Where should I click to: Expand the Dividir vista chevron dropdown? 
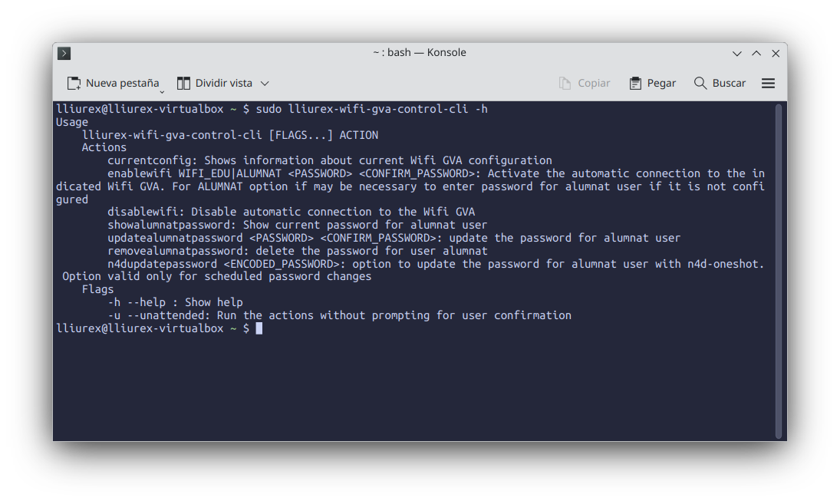(x=265, y=83)
